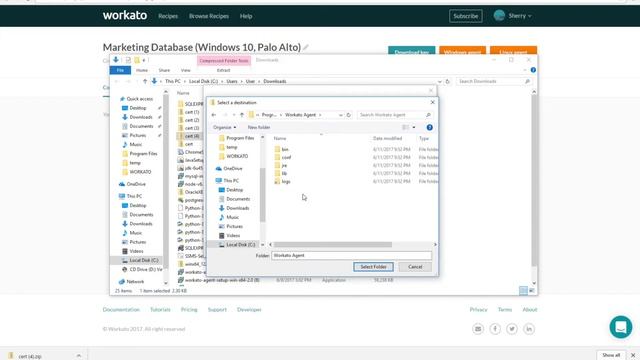
Task: Sort dialog list by Name column
Action: click(x=280, y=139)
